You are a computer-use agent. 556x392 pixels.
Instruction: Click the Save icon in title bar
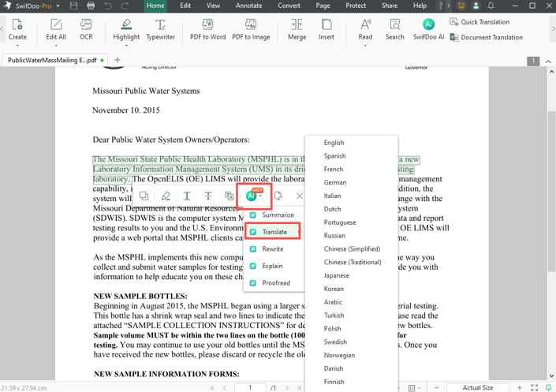point(74,6)
